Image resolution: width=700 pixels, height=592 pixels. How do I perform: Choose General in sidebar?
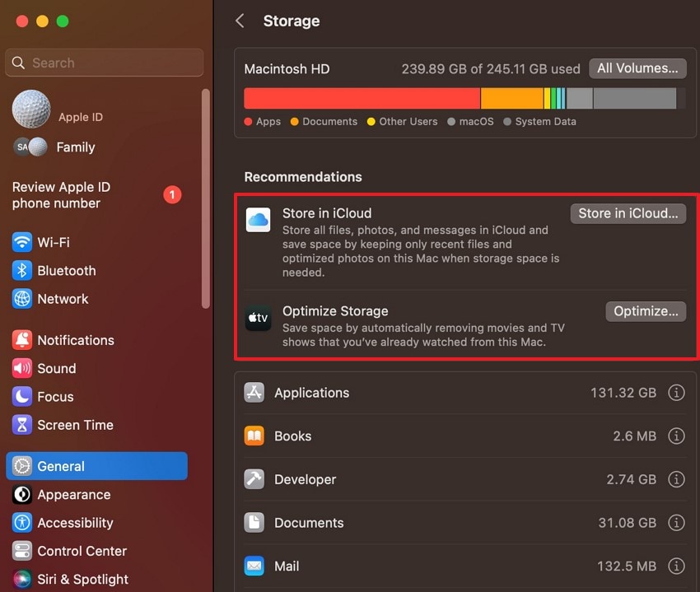[96, 466]
